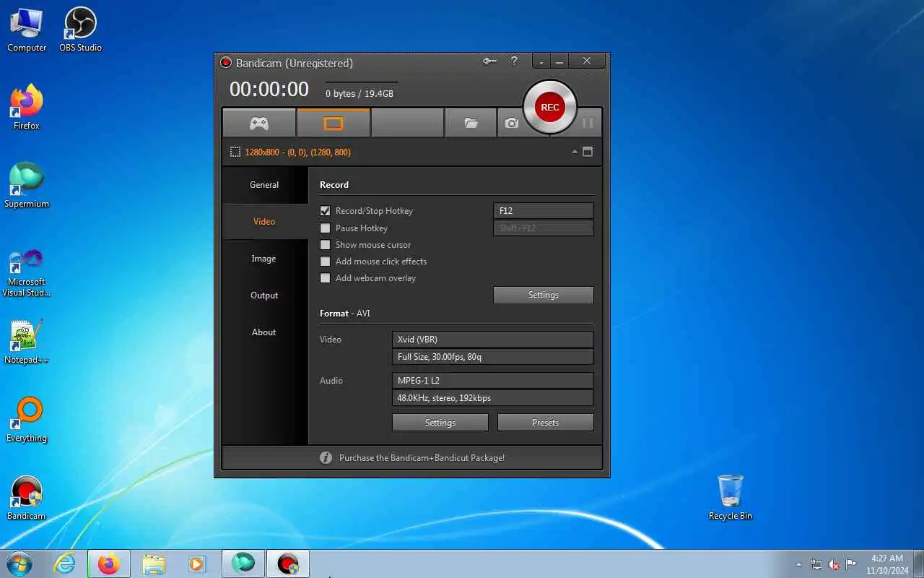Click the pause recording icon

click(588, 123)
